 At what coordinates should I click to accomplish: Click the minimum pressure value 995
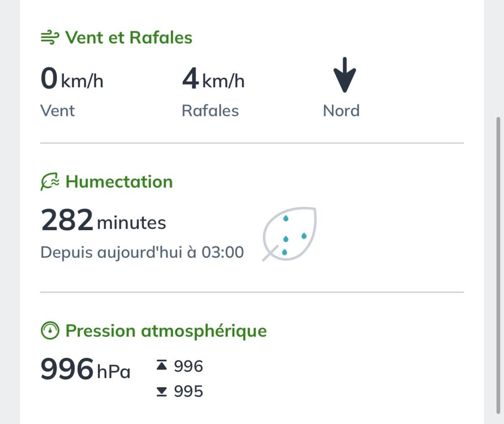(189, 391)
